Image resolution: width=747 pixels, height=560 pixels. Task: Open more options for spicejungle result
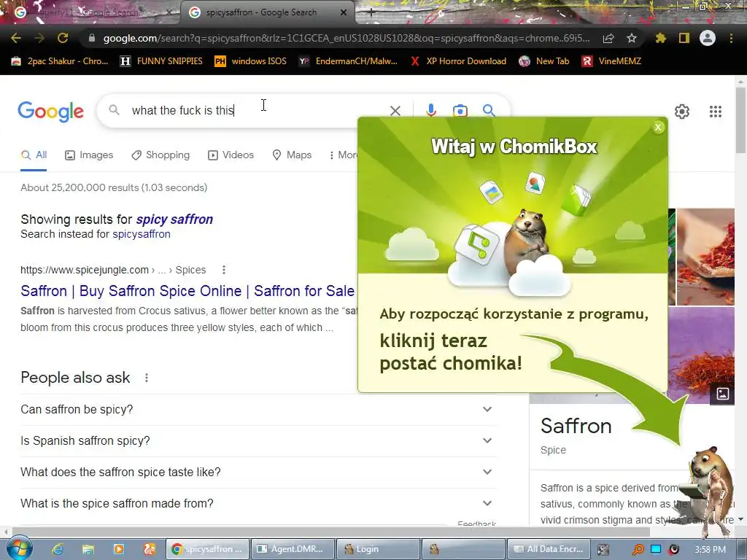pos(224,270)
